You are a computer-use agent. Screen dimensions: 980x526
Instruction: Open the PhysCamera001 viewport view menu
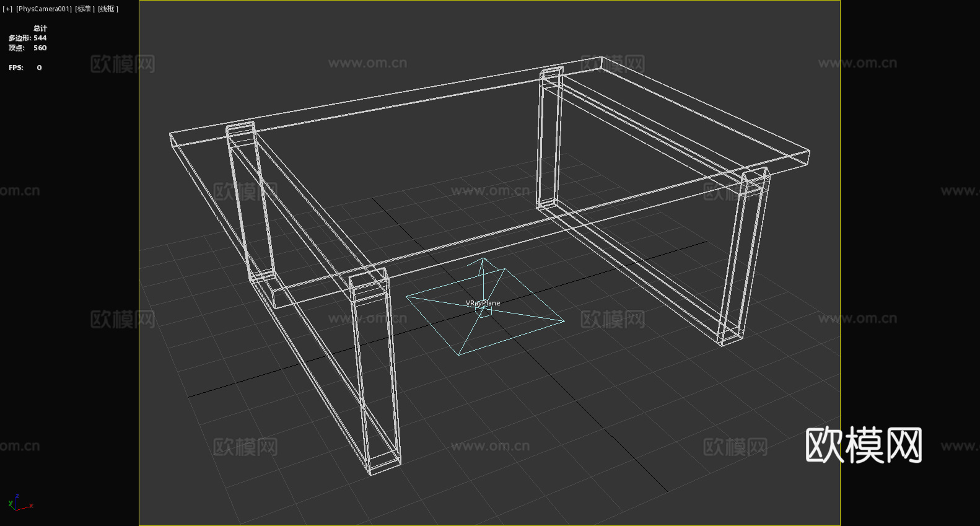[44, 9]
